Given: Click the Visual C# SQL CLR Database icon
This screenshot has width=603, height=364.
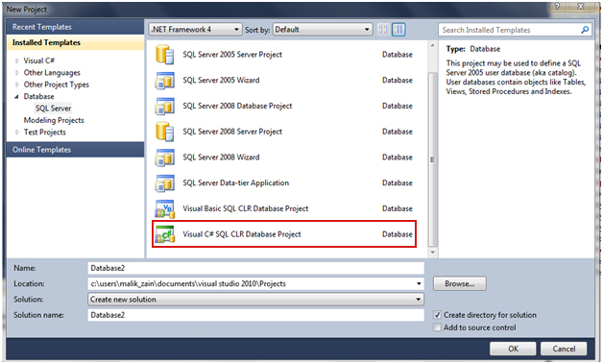Looking at the screenshot, I should 164,234.
